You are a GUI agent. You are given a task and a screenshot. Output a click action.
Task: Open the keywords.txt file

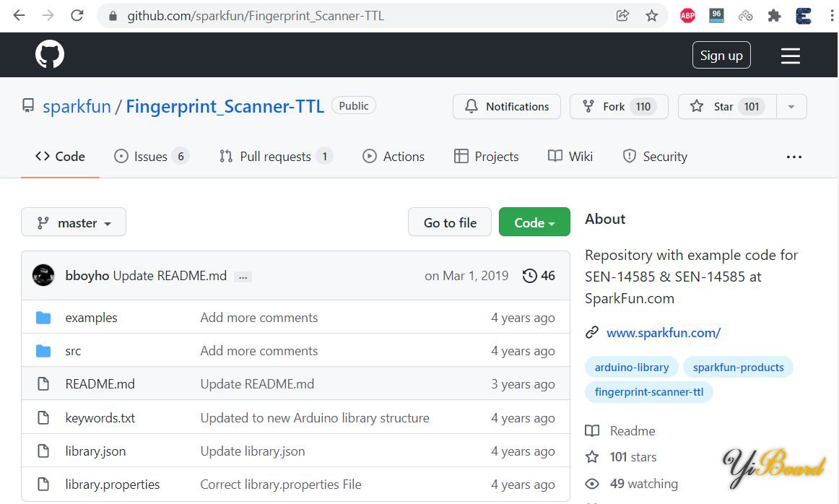[100, 418]
